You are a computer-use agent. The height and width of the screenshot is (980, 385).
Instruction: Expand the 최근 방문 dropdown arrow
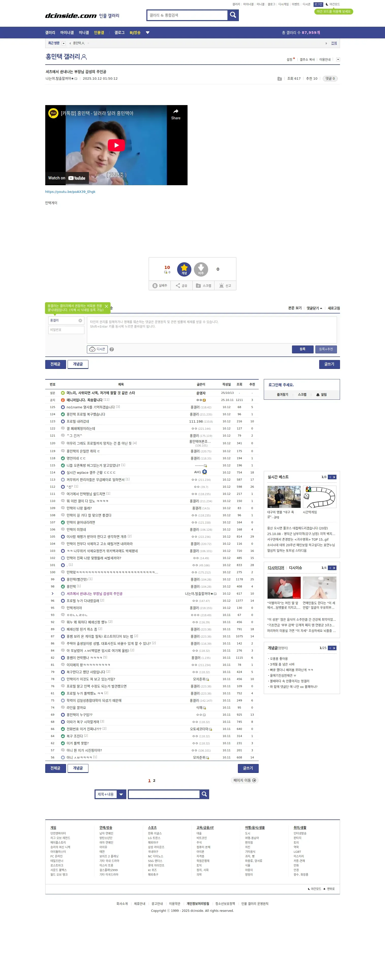(64, 43)
